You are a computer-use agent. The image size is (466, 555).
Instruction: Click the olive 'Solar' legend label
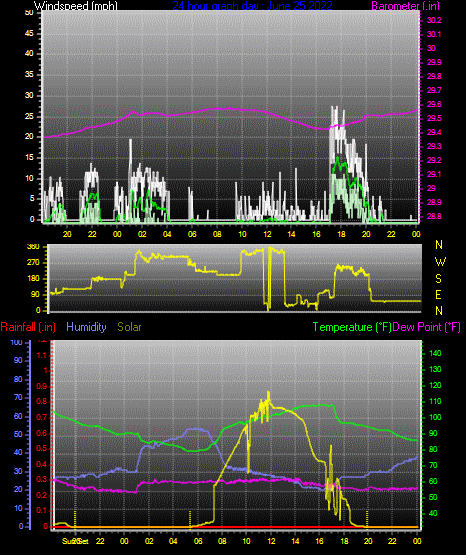tap(129, 327)
